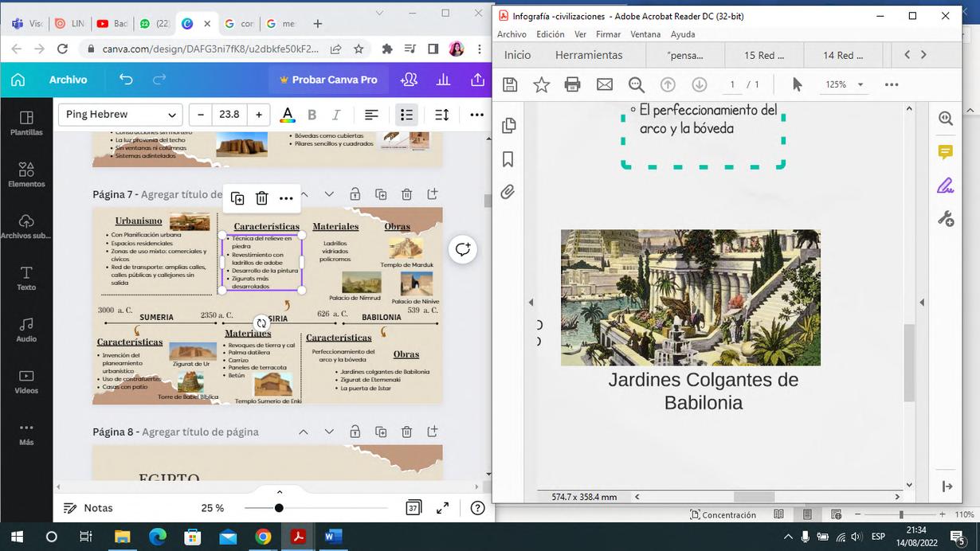This screenshot has height=551, width=980.
Task: Toggle the bulleted list formatting button
Action: (406, 115)
